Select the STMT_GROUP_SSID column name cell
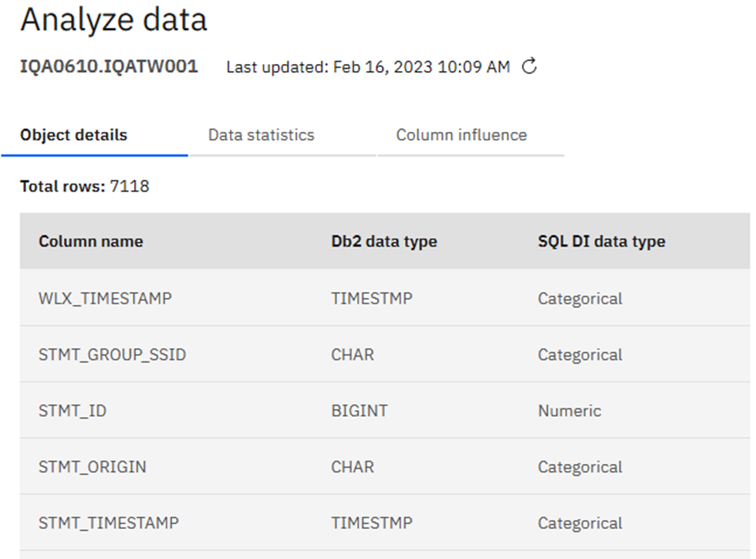This screenshot has height=559, width=756. 112,355
